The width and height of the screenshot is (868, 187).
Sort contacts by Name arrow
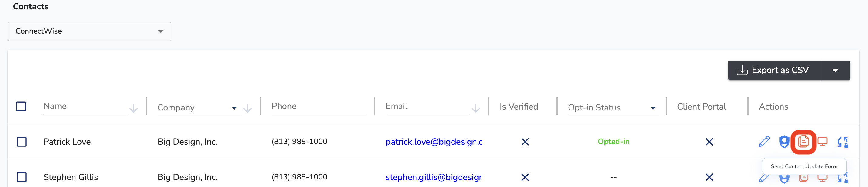pos(133,108)
